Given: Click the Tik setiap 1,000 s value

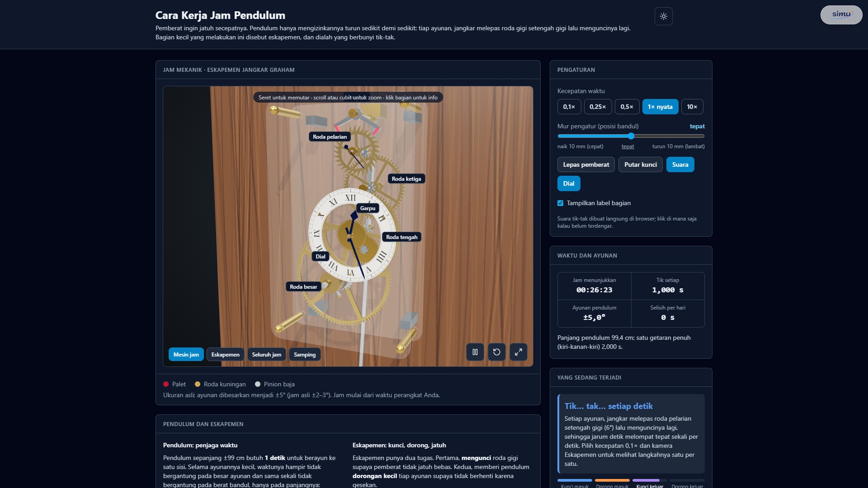Looking at the screenshot, I should click(668, 290).
